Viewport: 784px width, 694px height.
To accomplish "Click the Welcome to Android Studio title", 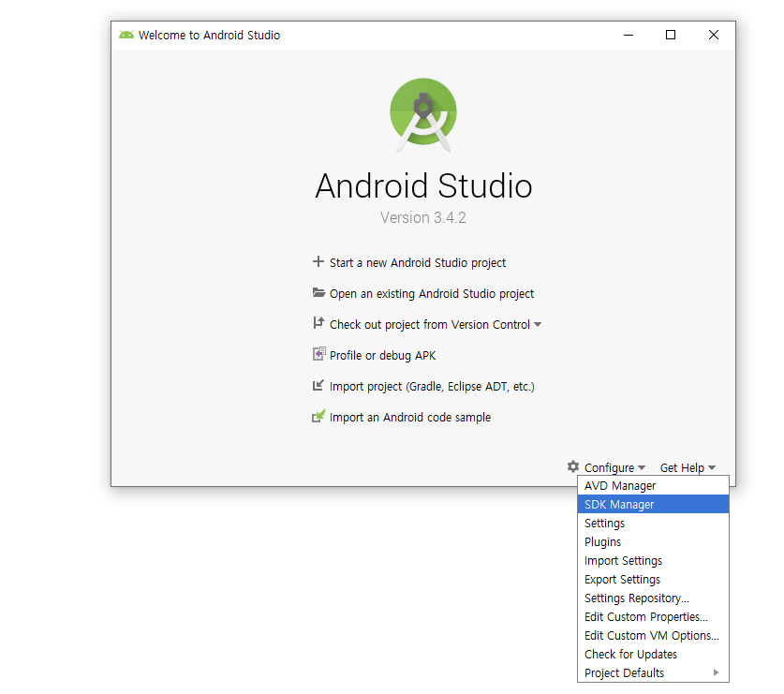I will coord(209,35).
